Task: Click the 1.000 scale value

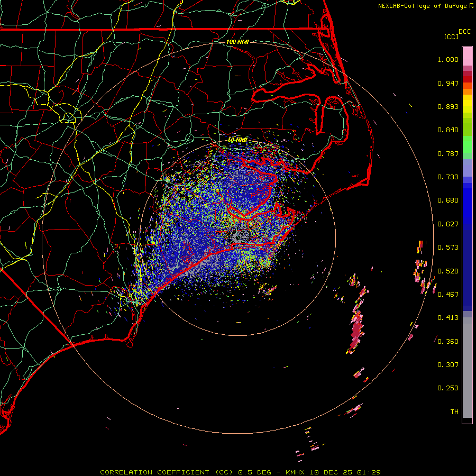Action: tap(448, 59)
